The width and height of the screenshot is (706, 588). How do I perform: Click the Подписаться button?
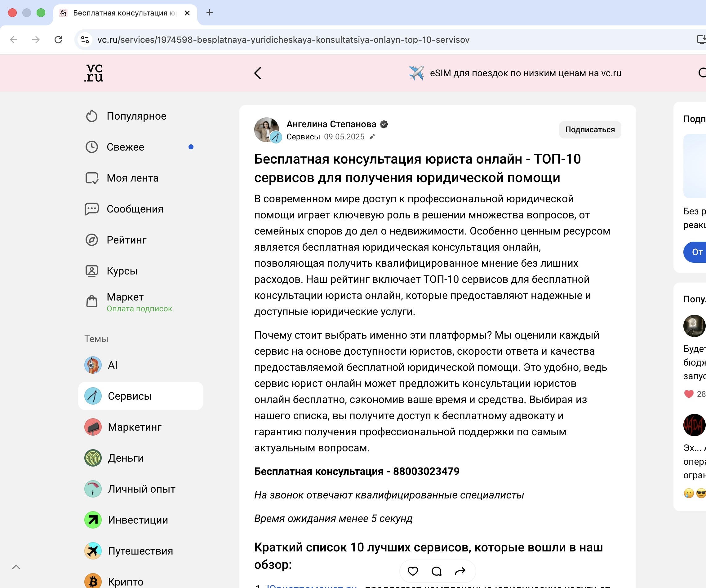[590, 129]
